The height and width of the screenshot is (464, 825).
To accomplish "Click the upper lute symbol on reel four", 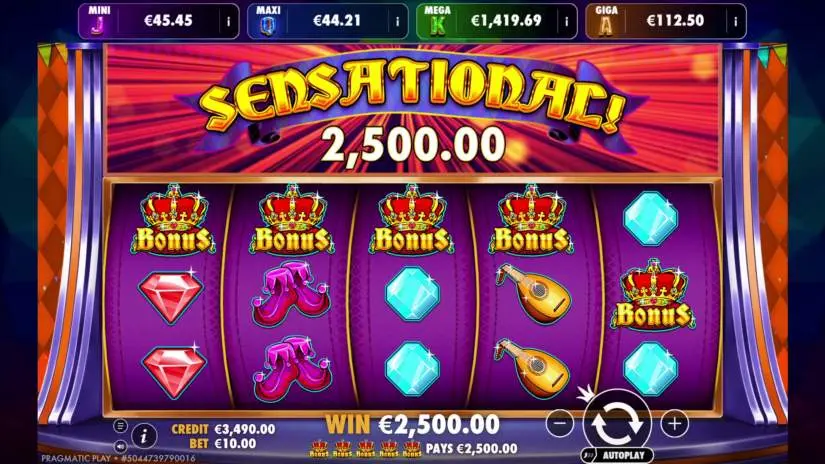I will click(532, 294).
